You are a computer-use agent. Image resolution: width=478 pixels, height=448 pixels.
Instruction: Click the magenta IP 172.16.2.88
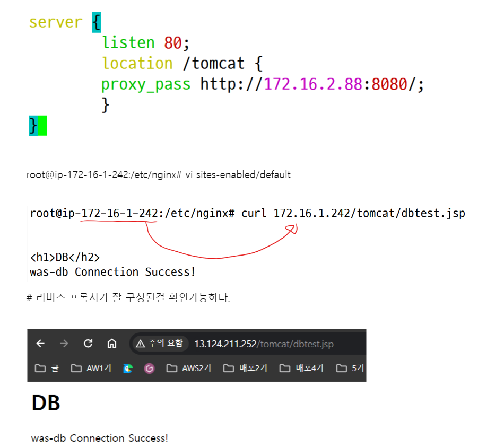pos(313,84)
